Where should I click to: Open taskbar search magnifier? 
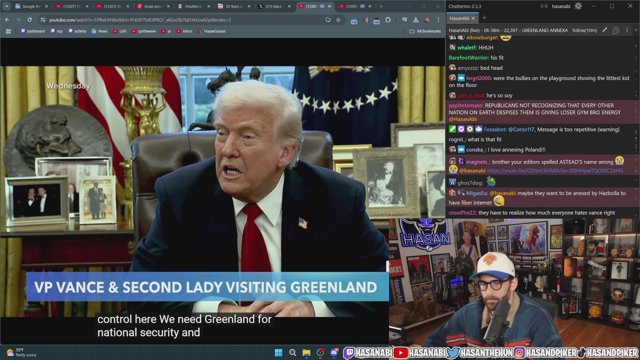[293, 352]
